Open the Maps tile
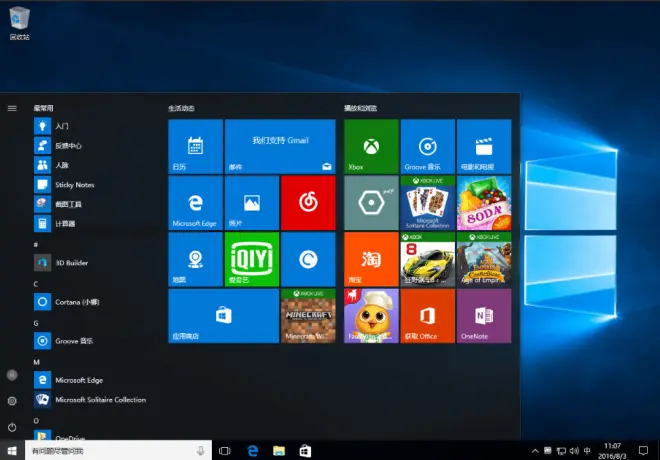 [195, 259]
